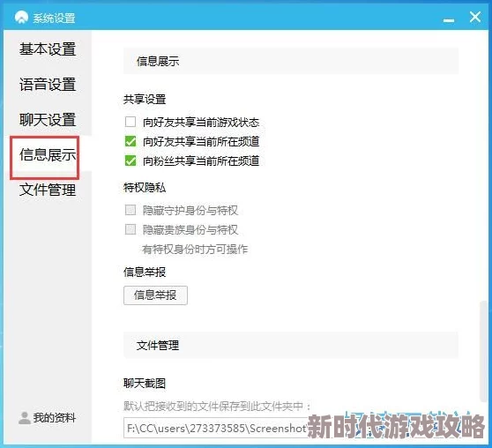Select 聊天设置 in the sidebar

(x=48, y=120)
